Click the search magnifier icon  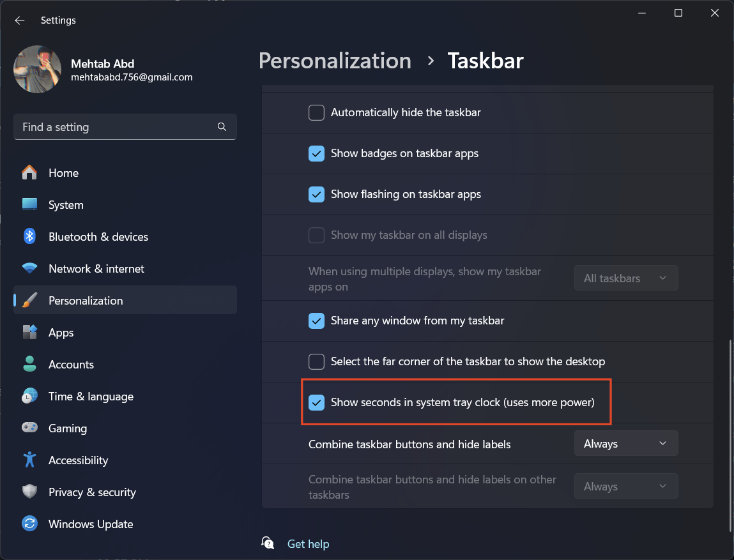(x=222, y=127)
